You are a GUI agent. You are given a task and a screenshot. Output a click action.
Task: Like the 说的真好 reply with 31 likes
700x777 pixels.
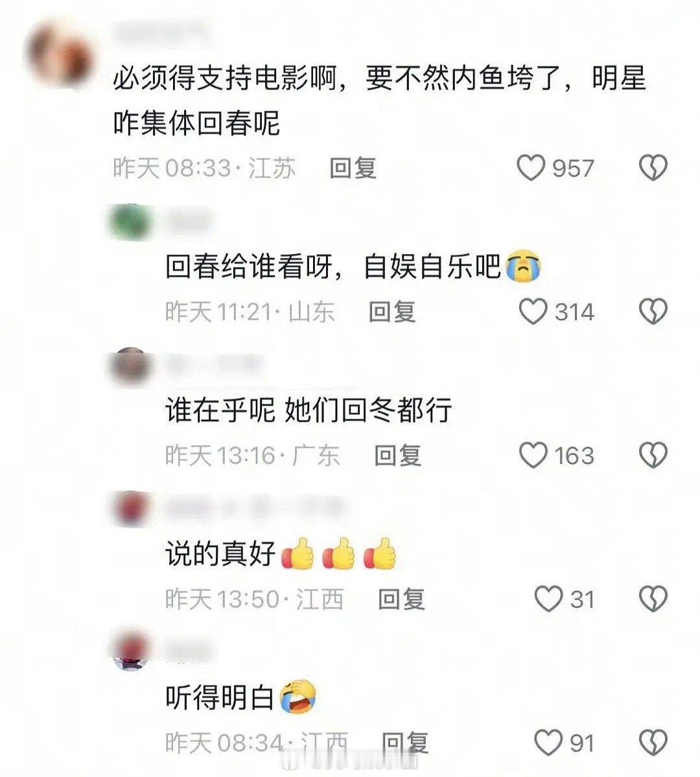[x=548, y=599]
